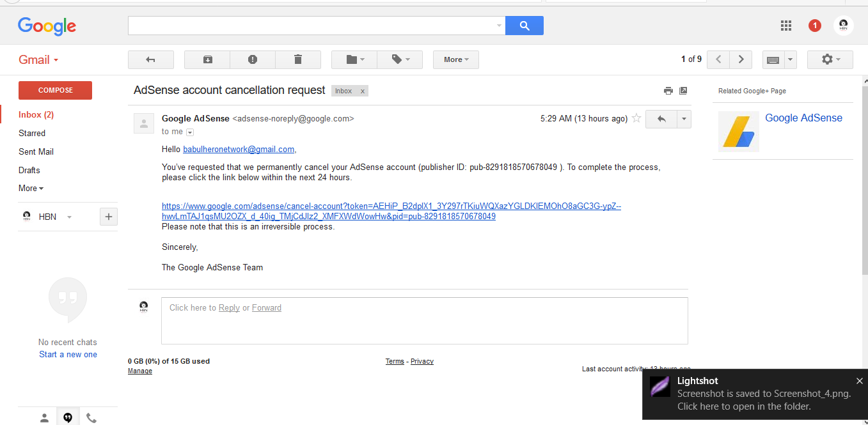Click the Archive icon in toolbar

(x=207, y=59)
